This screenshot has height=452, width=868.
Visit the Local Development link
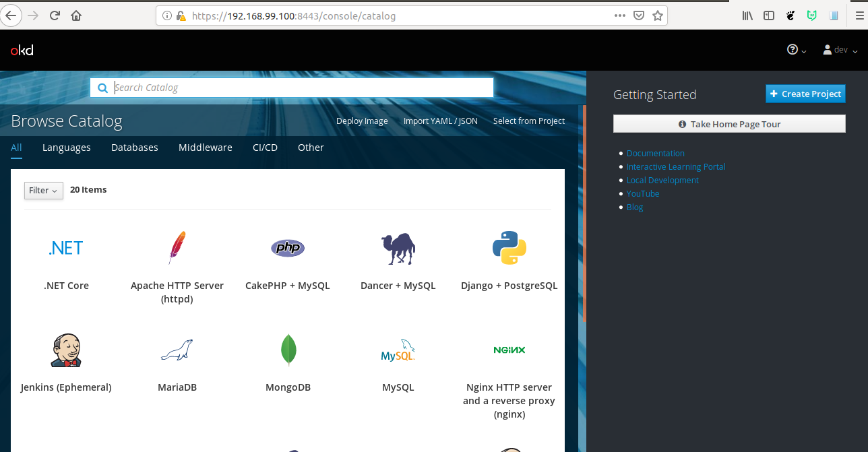662,181
